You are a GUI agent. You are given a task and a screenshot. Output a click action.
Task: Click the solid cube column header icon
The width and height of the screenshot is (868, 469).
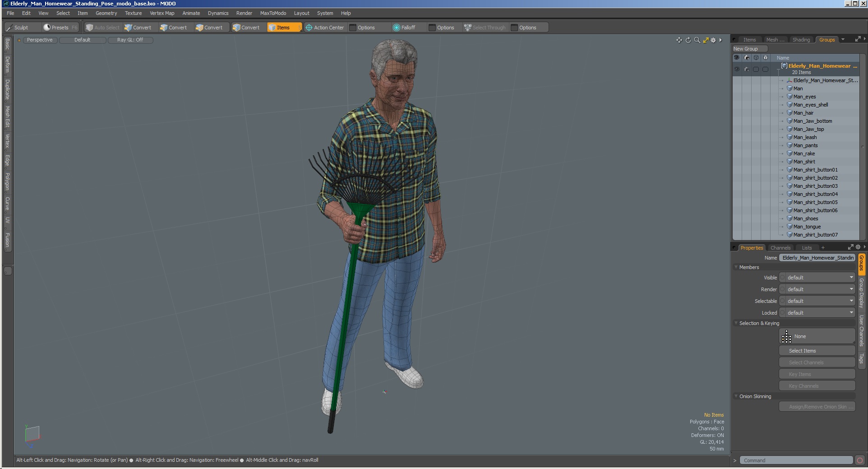(766, 58)
